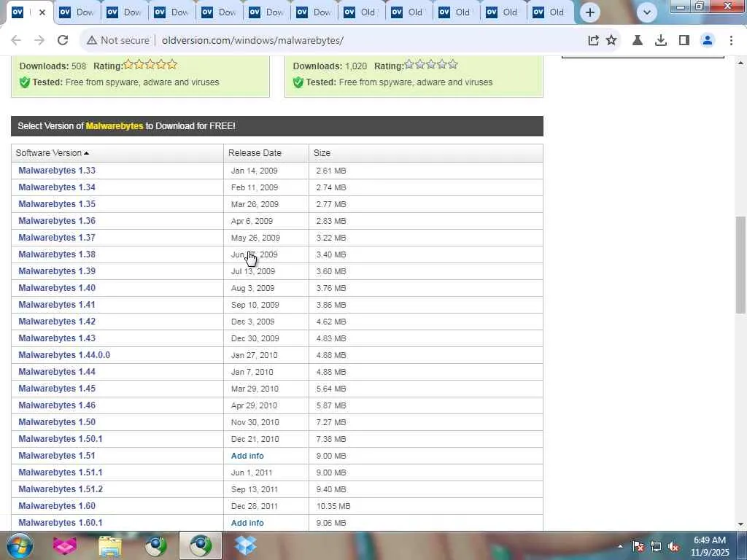Click the address bar URL field
The image size is (747, 560).
(x=252, y=41)
